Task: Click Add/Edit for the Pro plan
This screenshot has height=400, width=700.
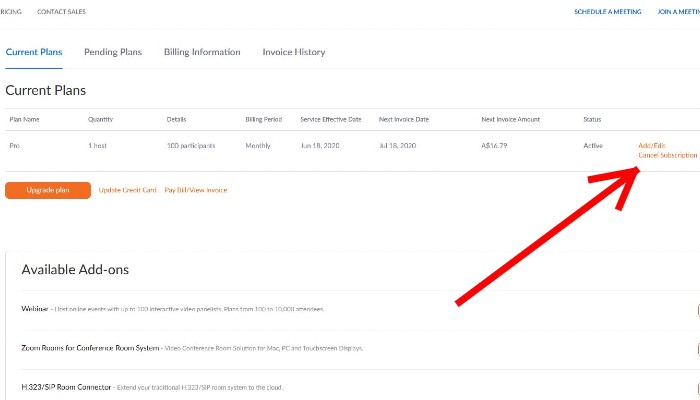Action: (652, 146)
